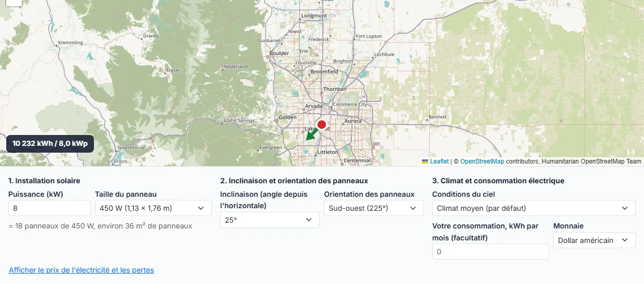Click the Idaho Springs label on map
This screenshot has width=644, height=284.
[239, 120]
